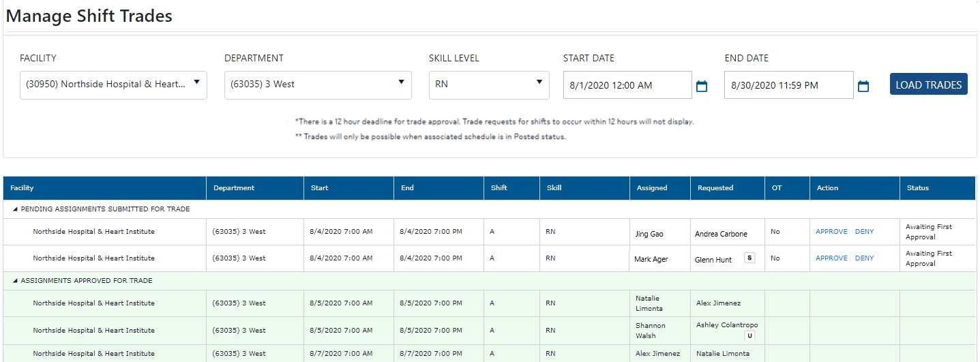Sort by the Facility column header
Viewport: 980px width, 362px height.
pyautogui.click(x=22, y=188)
